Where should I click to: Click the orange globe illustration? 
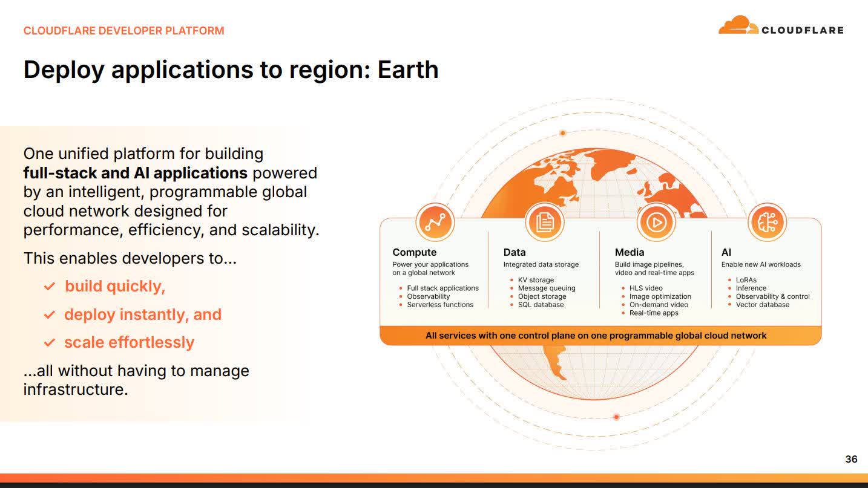(x=599, y=181)
